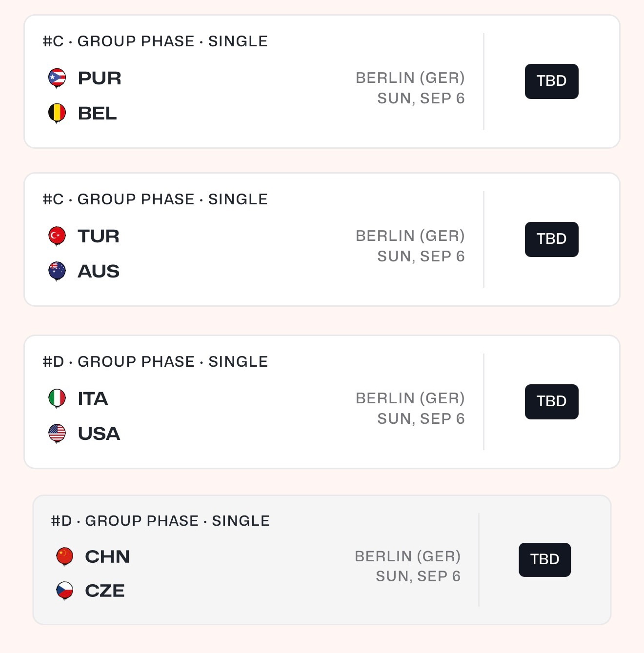Viewport: 644px width, 653px height.
Task: Click the Czech Republic flag icon
Action: tap(65, 591)
